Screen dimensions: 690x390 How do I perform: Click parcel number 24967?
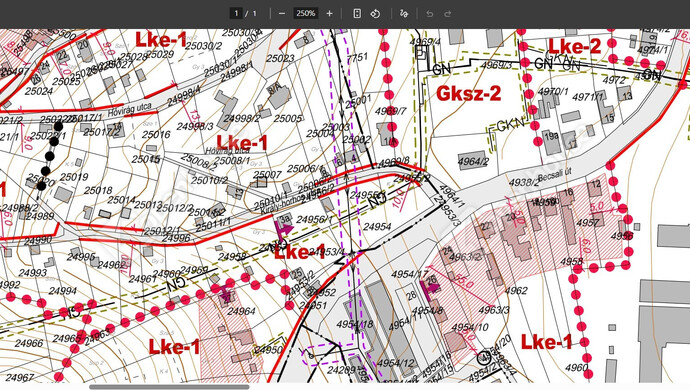tap(20, 377)
